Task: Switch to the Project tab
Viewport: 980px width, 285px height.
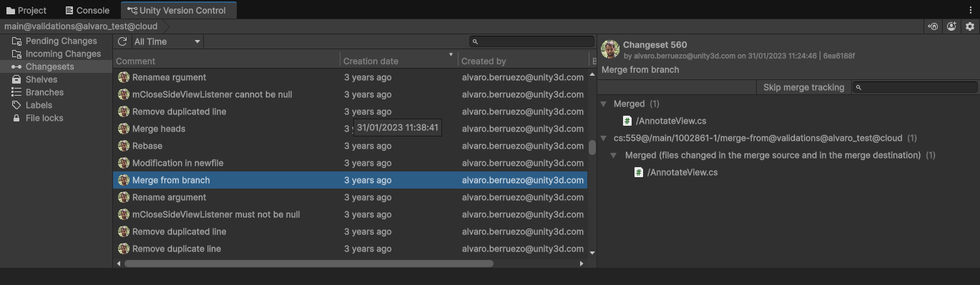Action: [x=26, y=10]
